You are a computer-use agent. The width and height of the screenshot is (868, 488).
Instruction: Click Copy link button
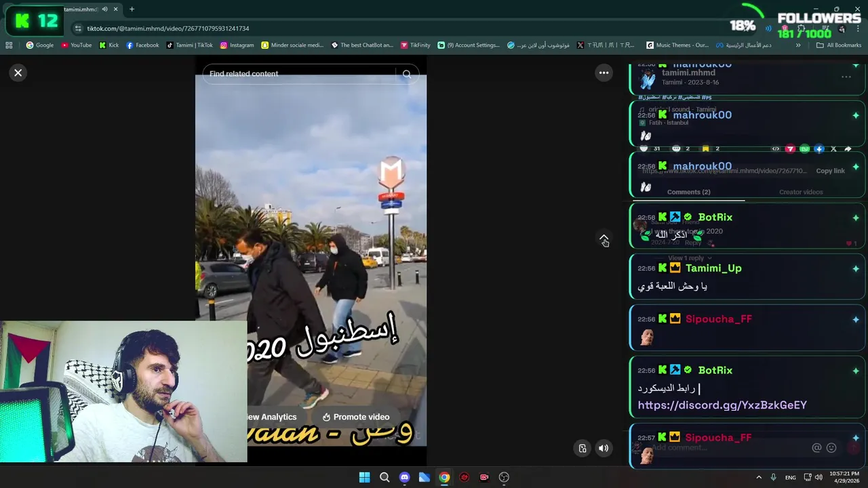click(x=830, y=171)
